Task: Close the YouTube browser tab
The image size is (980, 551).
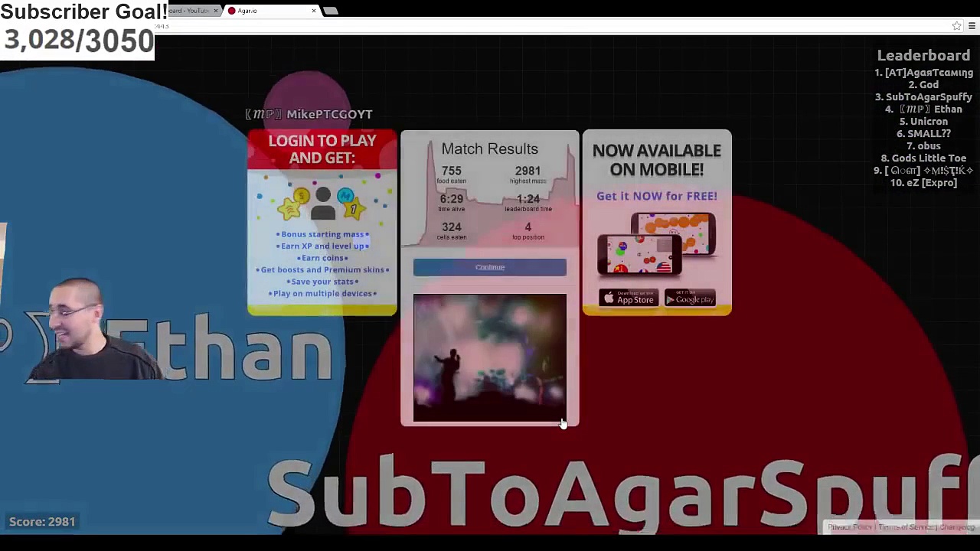Action: (x=216, y=11)
